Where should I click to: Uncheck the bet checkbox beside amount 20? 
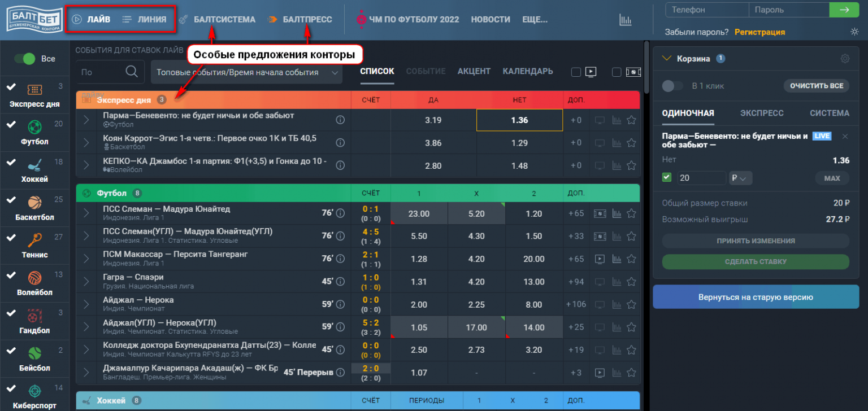point(667,178)
